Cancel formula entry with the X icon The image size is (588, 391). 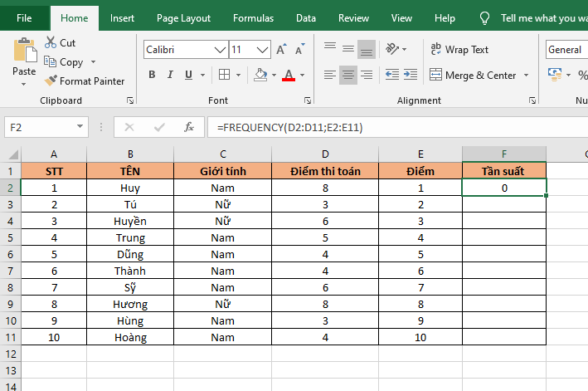[129, 127]
